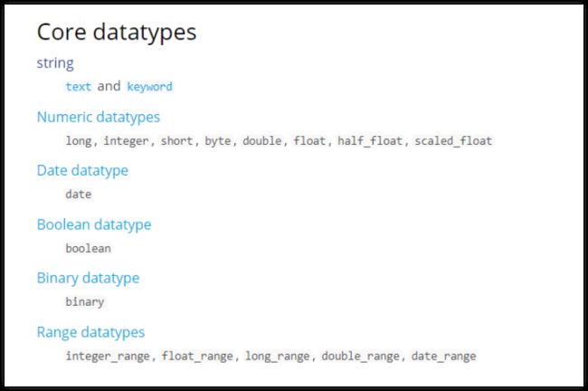Viewport: 588px width, 391px height.
Task: Open the Date datatype link
Action: [82, 171]
